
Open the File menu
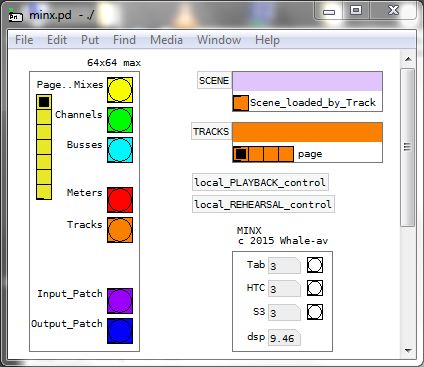tap(24, 40)
